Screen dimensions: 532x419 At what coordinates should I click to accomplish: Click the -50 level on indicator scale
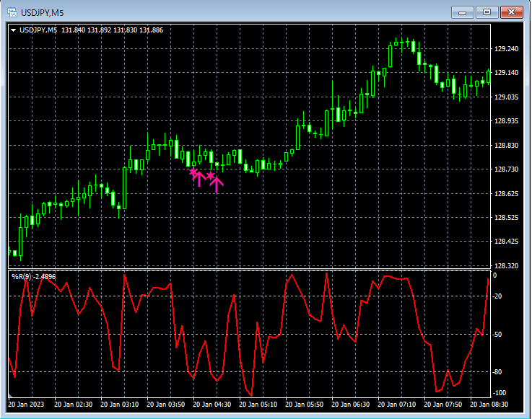(497, 335)
